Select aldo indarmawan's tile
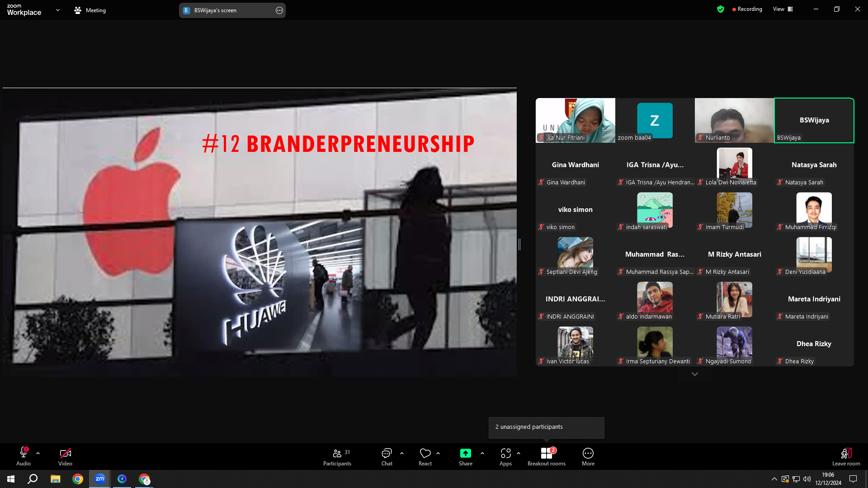This screenshot has height=488, width=868. point(655,299)
